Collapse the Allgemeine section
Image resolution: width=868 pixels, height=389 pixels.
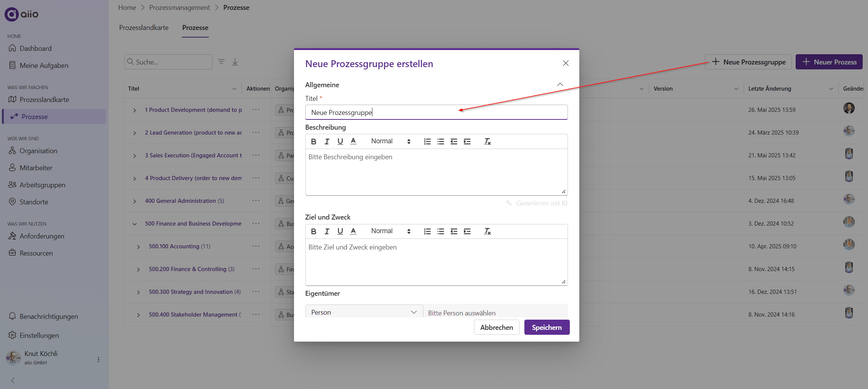(560, 85)
